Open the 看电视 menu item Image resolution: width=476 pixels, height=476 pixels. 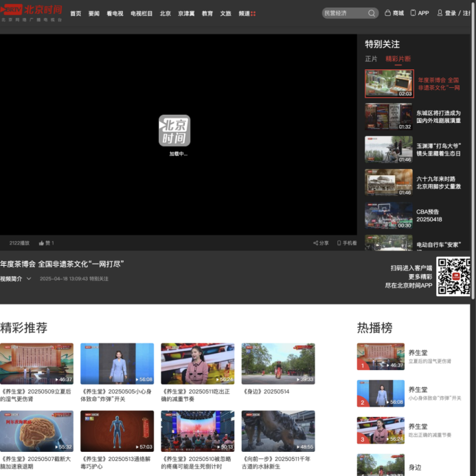click(x=115, y=13)
